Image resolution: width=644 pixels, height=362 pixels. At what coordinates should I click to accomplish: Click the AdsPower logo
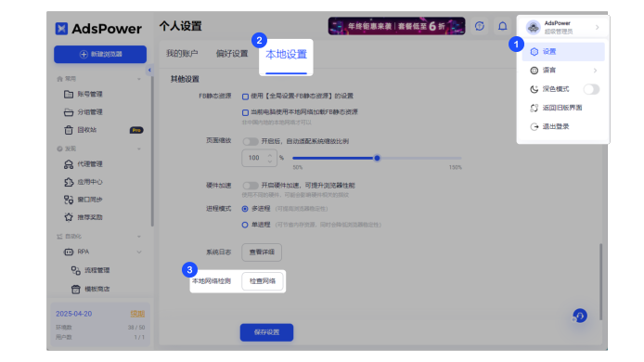coord(98,29)
